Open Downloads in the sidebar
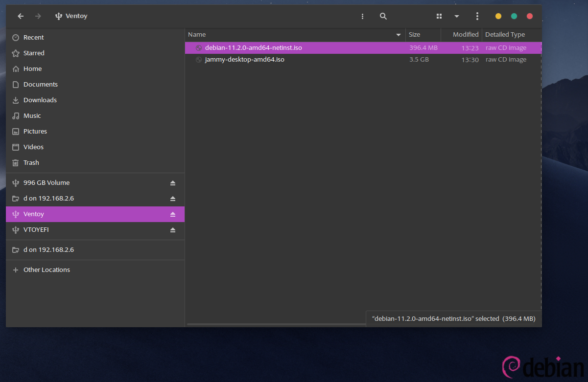588x382 pixels. pyautogui.click(x=40, y=100)
